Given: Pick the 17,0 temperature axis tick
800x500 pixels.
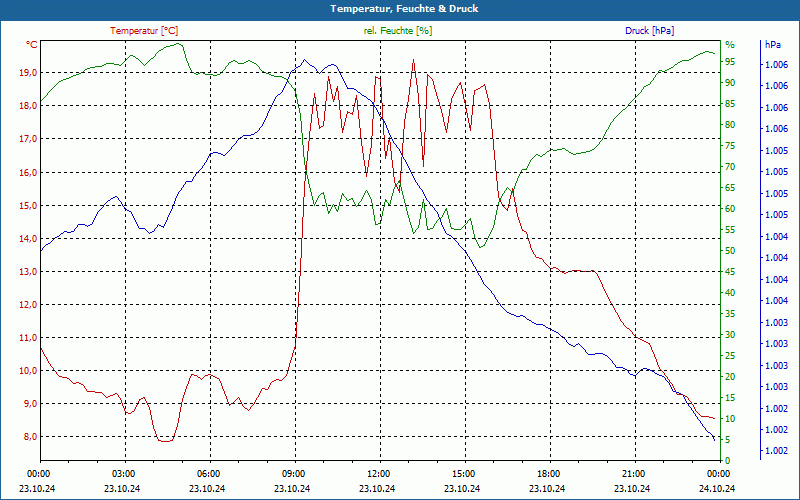Looking at the screenshot, I should (28, 139).
